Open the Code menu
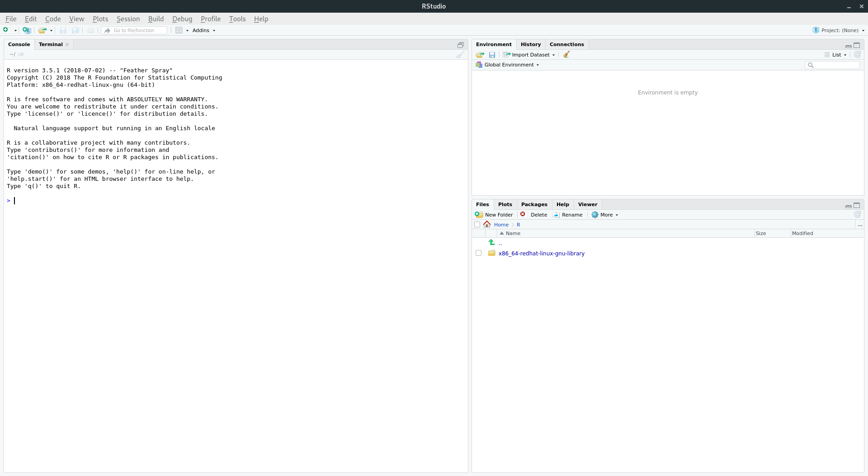Viewport: 868px width, 476px height. pyautogui.click(x=53, y=19)
